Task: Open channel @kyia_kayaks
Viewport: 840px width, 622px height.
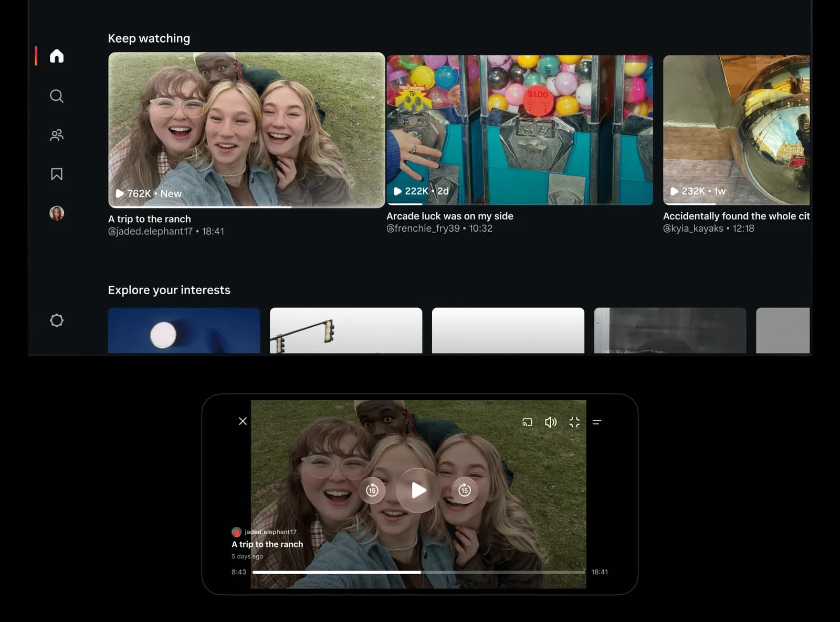Action: coord(693,228)
